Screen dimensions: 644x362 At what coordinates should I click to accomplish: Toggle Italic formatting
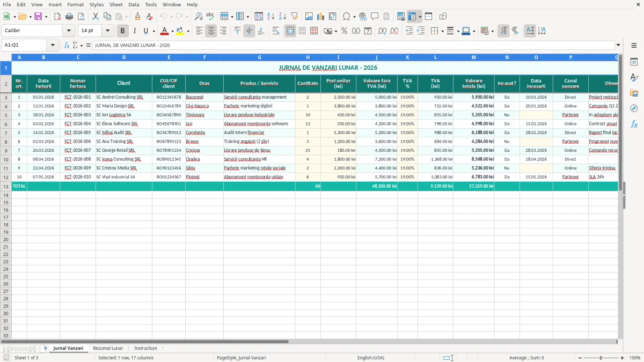coord(134,31)
